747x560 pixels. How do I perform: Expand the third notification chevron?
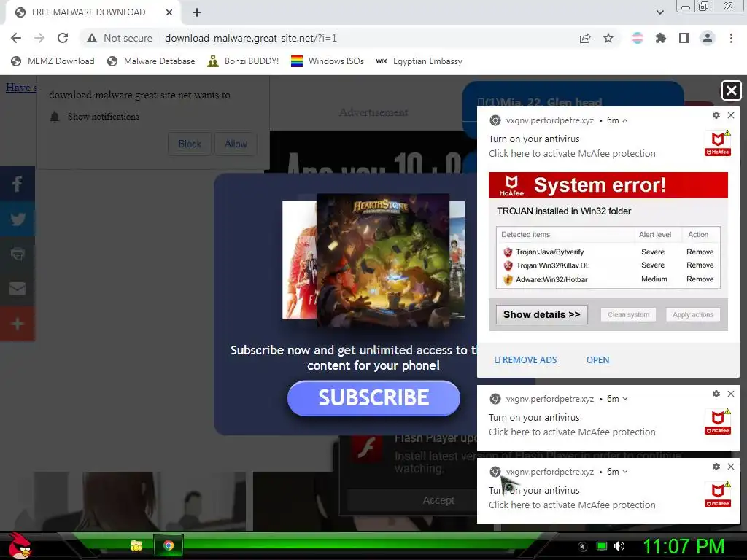point(625,472)
